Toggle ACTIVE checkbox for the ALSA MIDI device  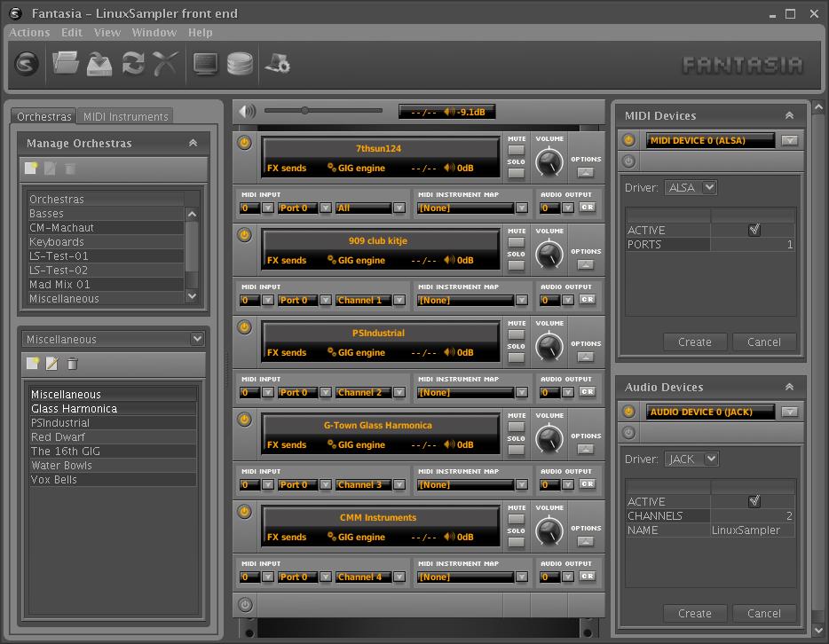[x=754, y=230]
